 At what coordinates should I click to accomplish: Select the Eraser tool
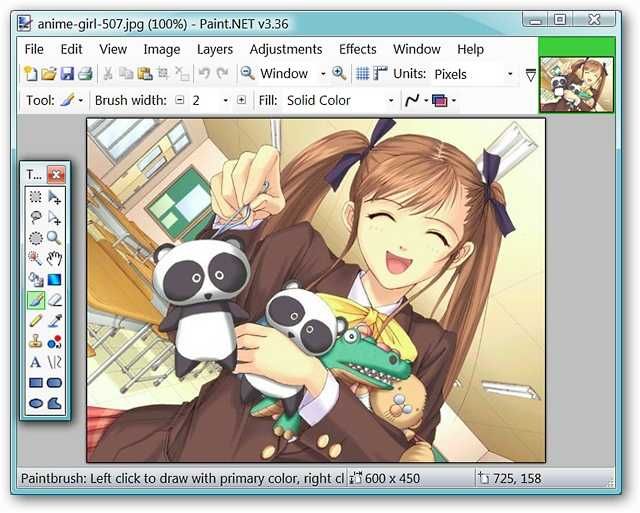pos(54,300)
